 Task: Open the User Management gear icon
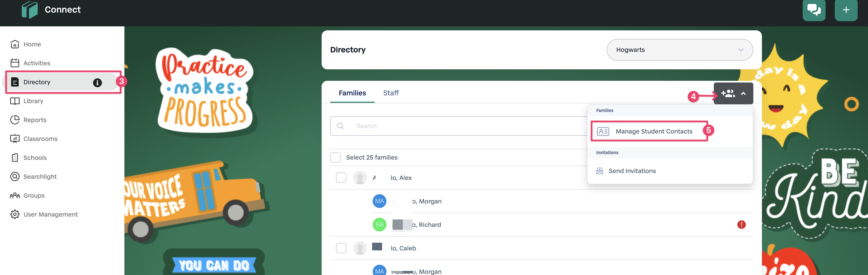[15, 214]
